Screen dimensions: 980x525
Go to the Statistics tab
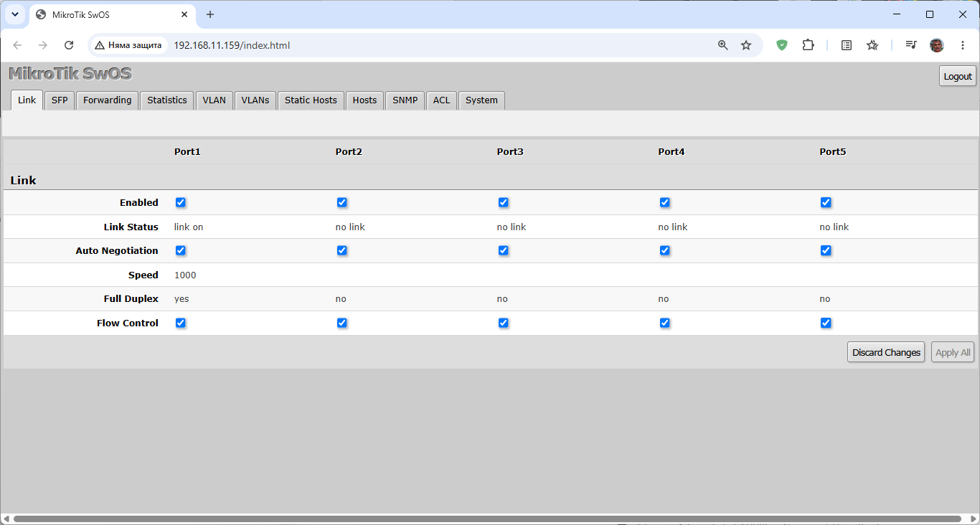(x=167, y=100)
